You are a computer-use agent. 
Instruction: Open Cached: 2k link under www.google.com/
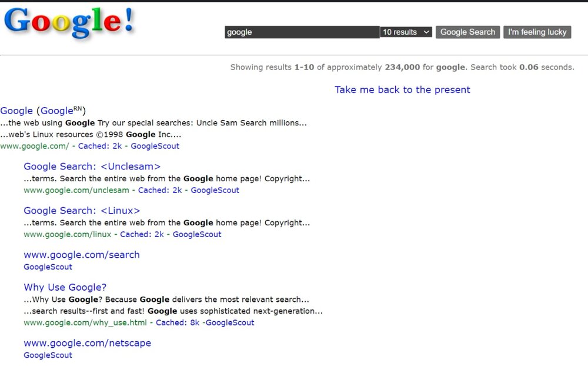[x=100, y=146]
